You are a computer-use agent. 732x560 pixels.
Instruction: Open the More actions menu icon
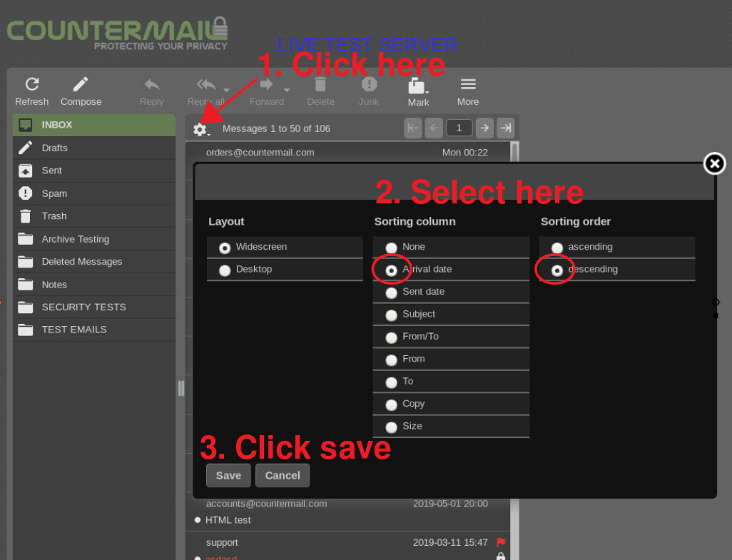(468, 84)
